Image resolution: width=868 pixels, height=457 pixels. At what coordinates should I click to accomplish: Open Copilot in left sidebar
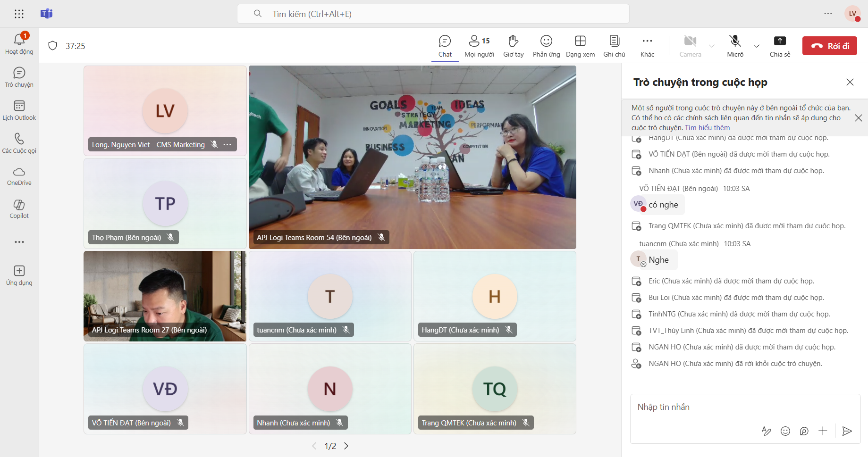click(19, 208)
